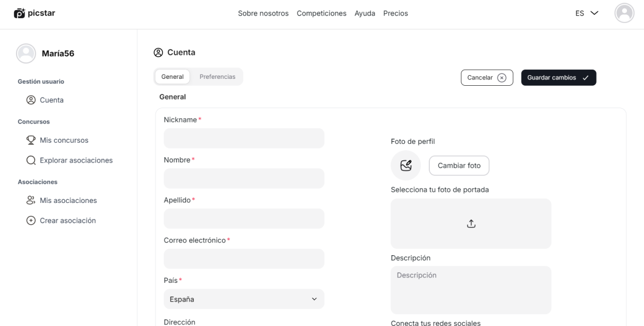Image resolution: width=644 pixels, height=326 pixels.
Task: Expand the ES language dropdown
Action: pos(586,13)
